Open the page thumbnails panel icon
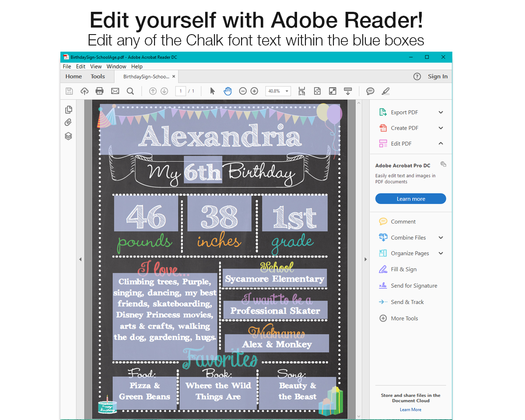The height and width of the screenshot is (420, 525). point(68,109)
